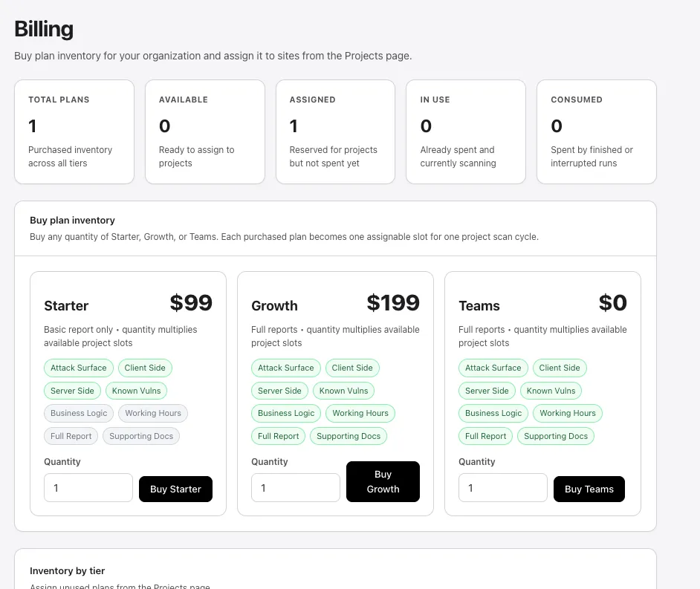
Task: Click the Growth quantity input field
Action: pyautogui.click(x=295, y=488)
